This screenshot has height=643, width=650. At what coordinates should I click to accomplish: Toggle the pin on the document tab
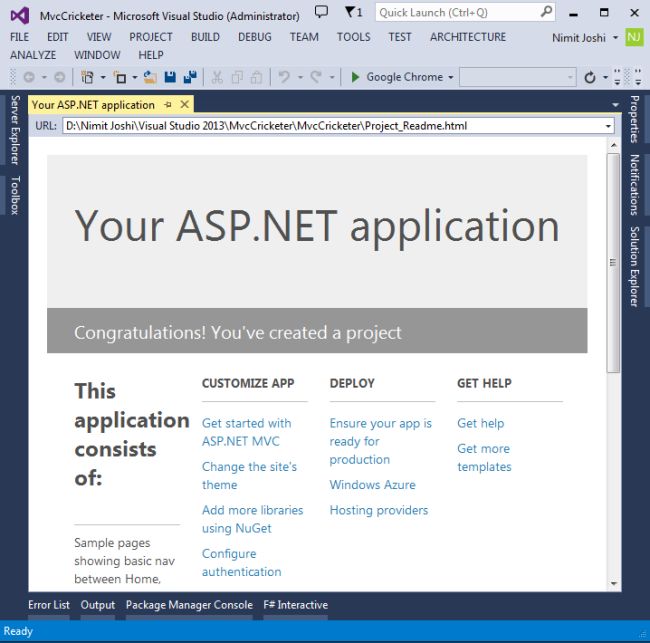[x=168, y=105]
